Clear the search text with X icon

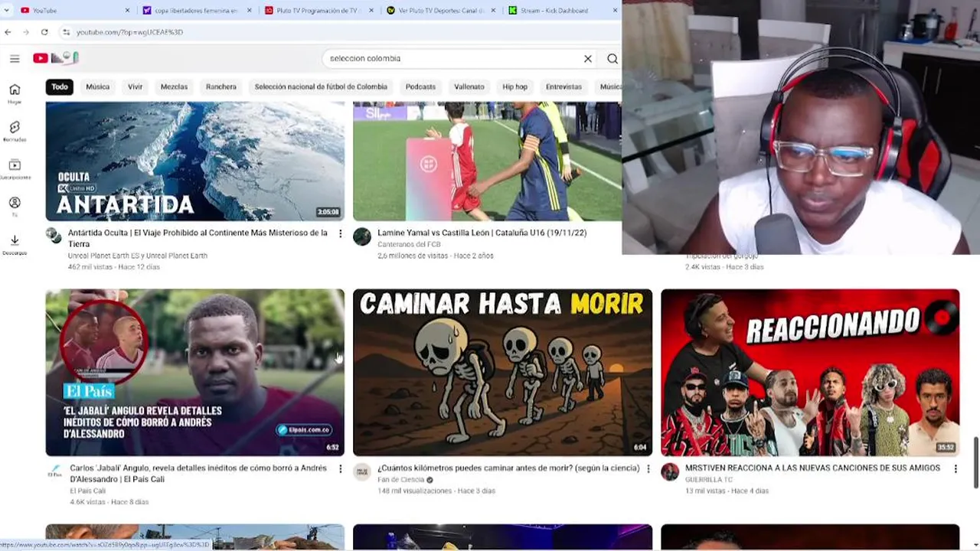pyautogui.click(x=588, y=58)
